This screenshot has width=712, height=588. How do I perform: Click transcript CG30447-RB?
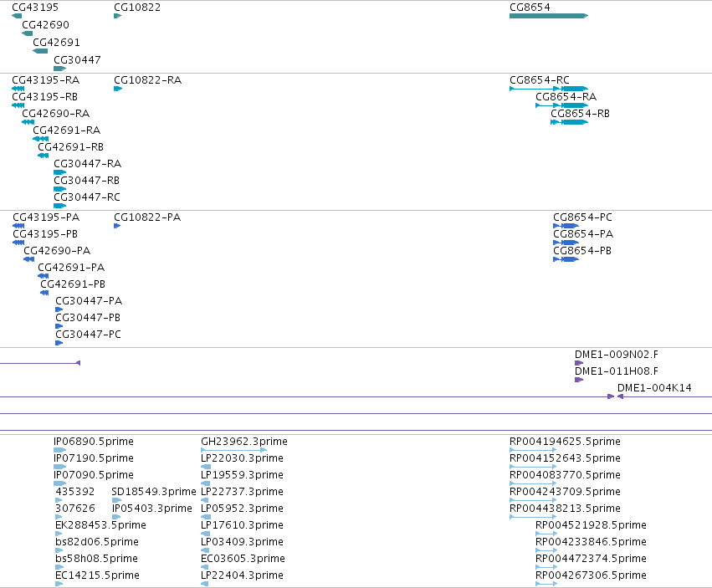(87, 181)
